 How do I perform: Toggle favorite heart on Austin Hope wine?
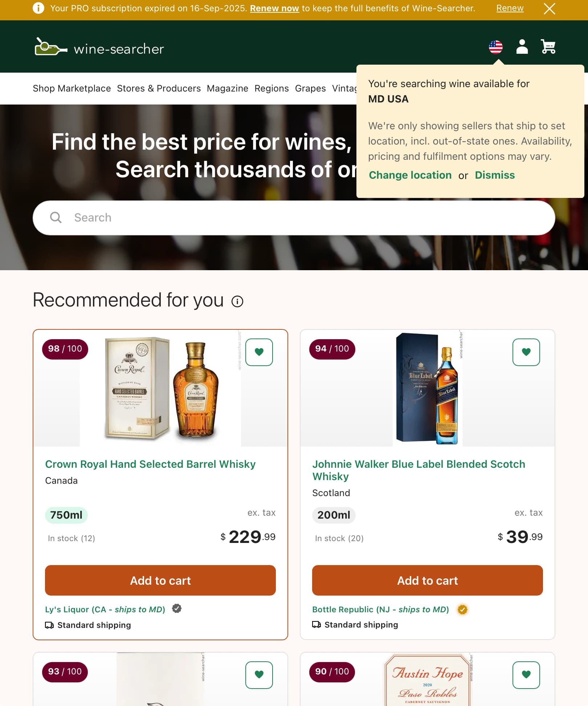click(526, 675)
